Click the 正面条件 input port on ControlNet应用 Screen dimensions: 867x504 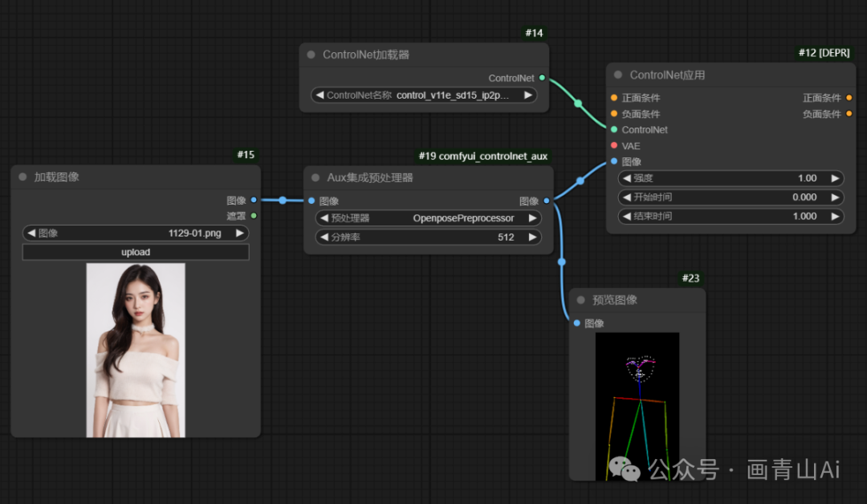[x=614, y=98]
